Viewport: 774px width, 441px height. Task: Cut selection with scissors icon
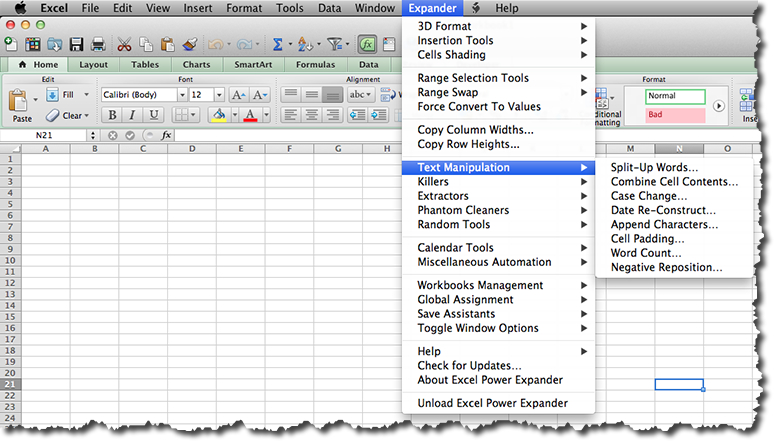124,44
